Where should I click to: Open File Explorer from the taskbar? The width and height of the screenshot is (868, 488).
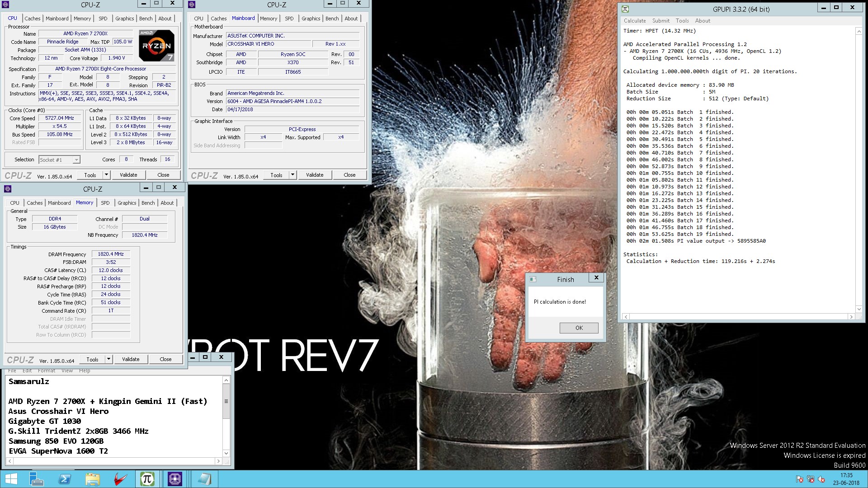[x=92, y=479]
